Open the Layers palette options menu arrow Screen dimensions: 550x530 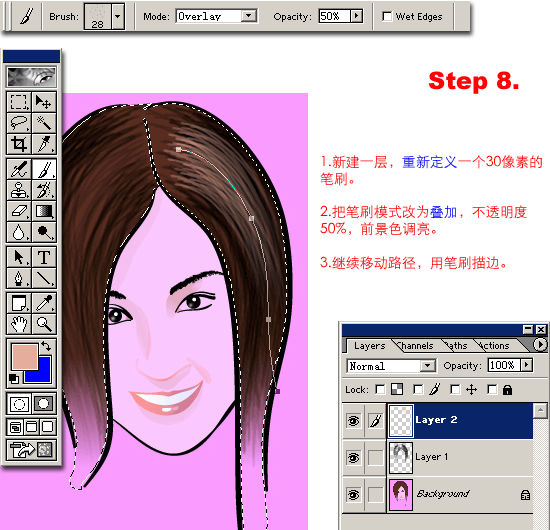click(540, 344)
